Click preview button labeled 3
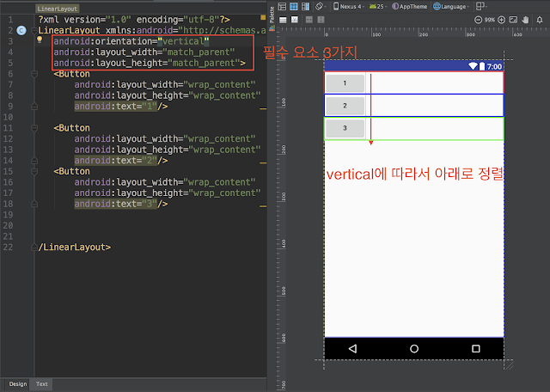 (x=345, y=128)
